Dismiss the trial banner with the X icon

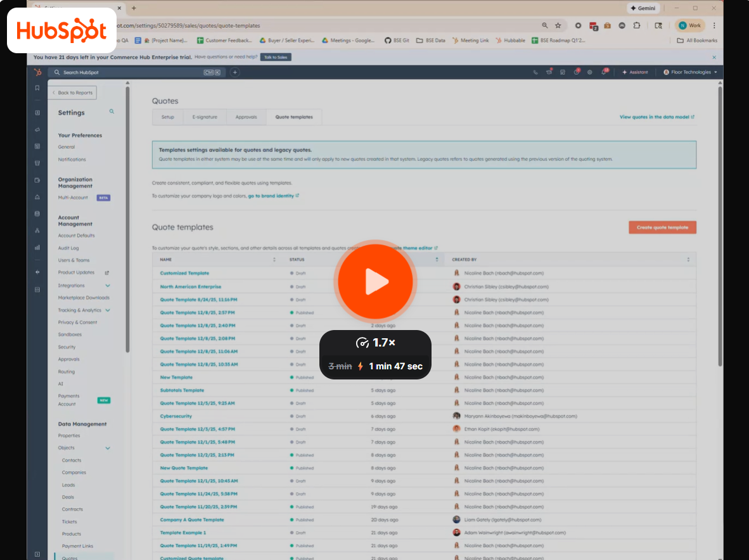click(714, 57)
